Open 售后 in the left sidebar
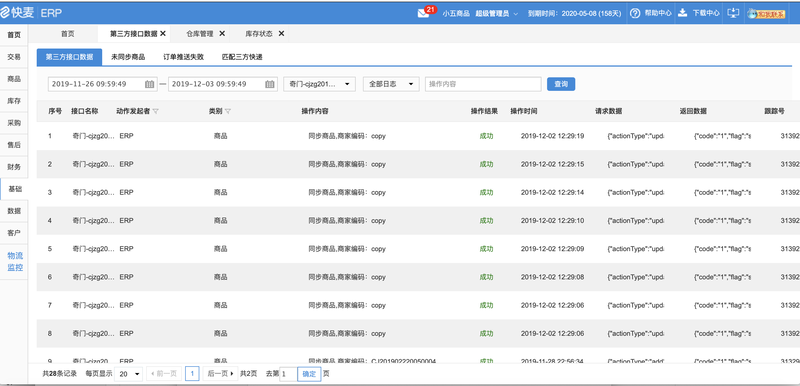This screenshot has height=386, width=800. (14, 145)
